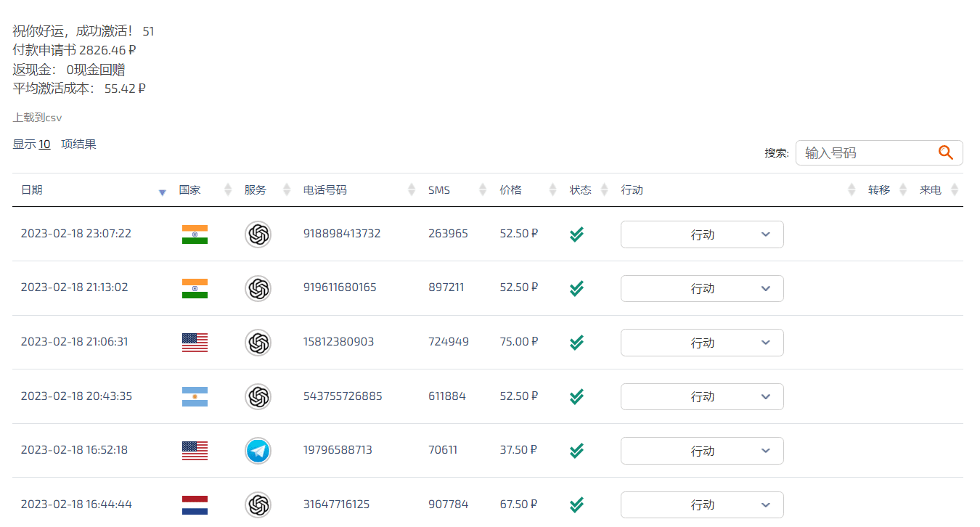980x527 pixels.
Task: Sort table by 日期 column
Action: pos(32,190)
